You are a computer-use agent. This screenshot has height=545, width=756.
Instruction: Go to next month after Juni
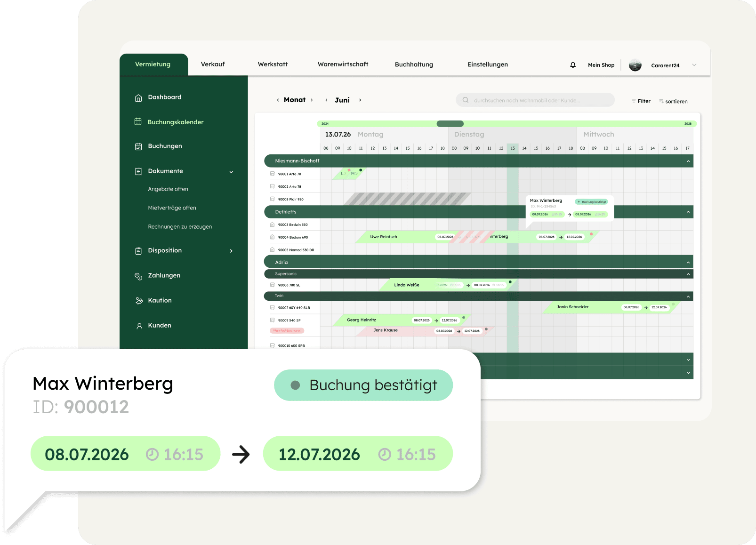point(360,100)
